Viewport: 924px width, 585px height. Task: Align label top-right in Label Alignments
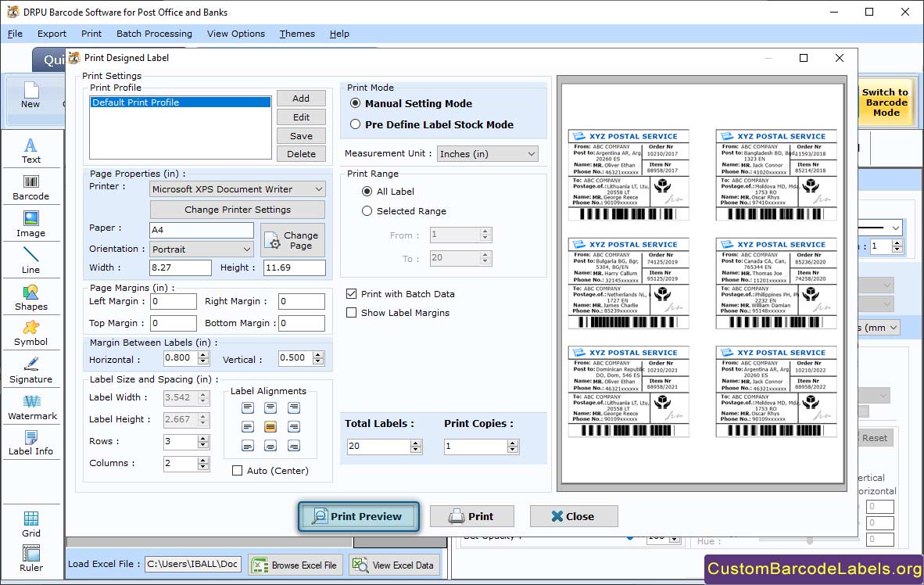pyautogui.click(x=293, y=407)
